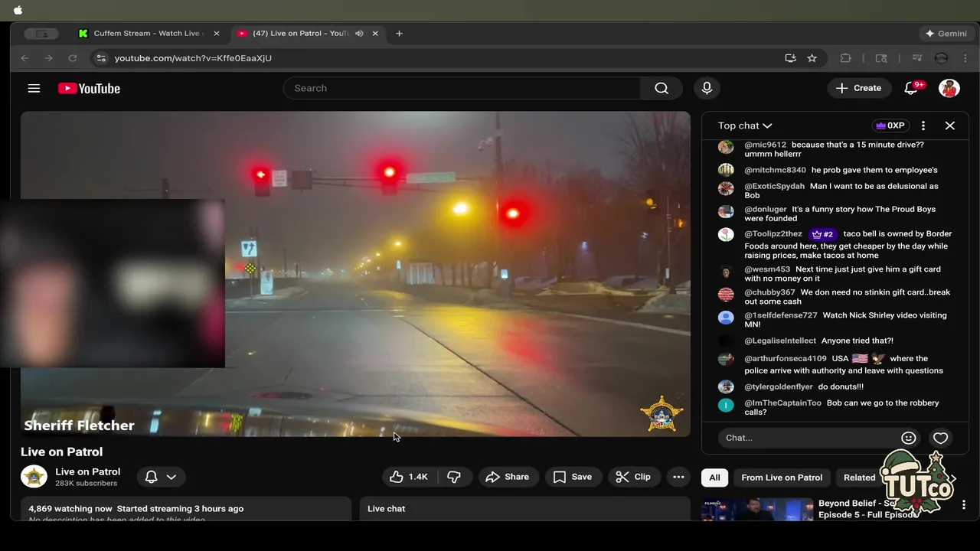Open the Live chat section below video
This screenshot has width=980, height=551.
click(x=525, y=509)
